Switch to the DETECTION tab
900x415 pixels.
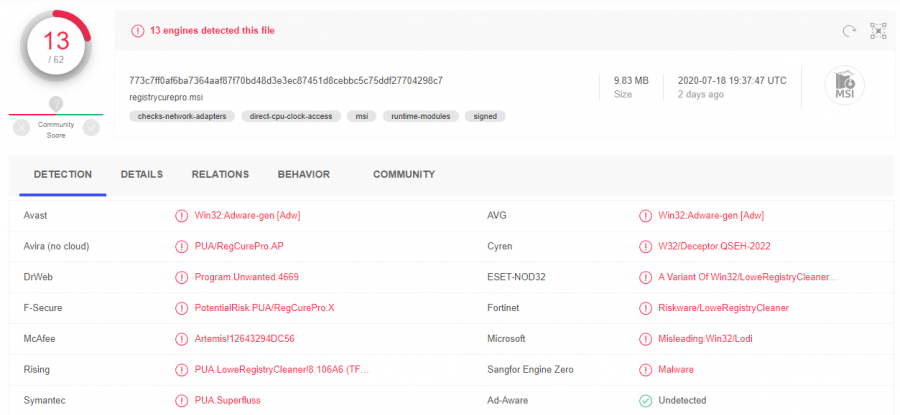(x=63, y=174)
